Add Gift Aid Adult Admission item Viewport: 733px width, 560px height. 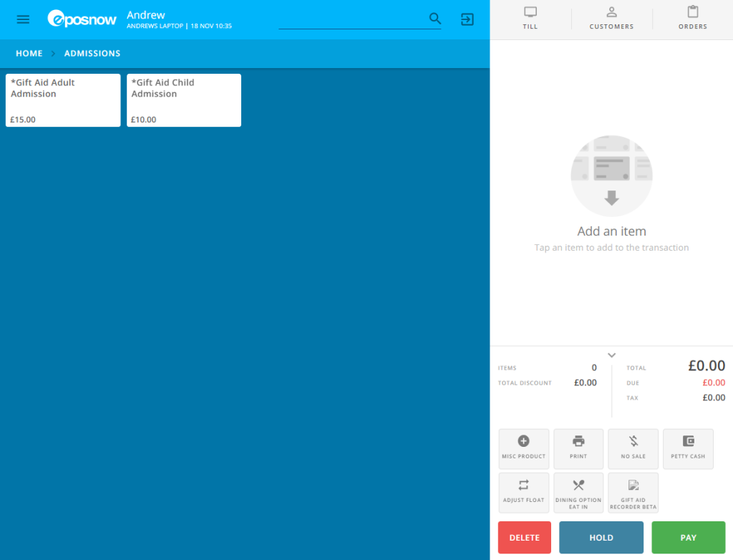click(x=63, y=100)
